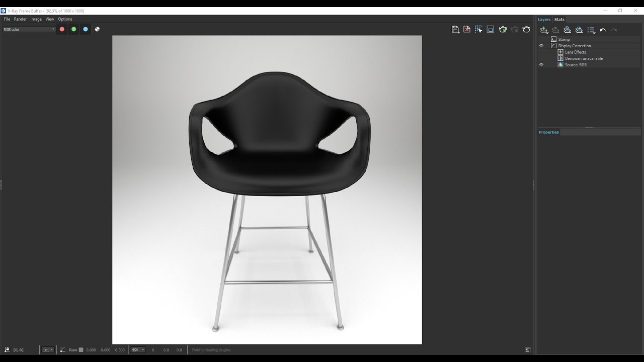Click the rendered chair image
644x362 pixels.
[267, 190]
